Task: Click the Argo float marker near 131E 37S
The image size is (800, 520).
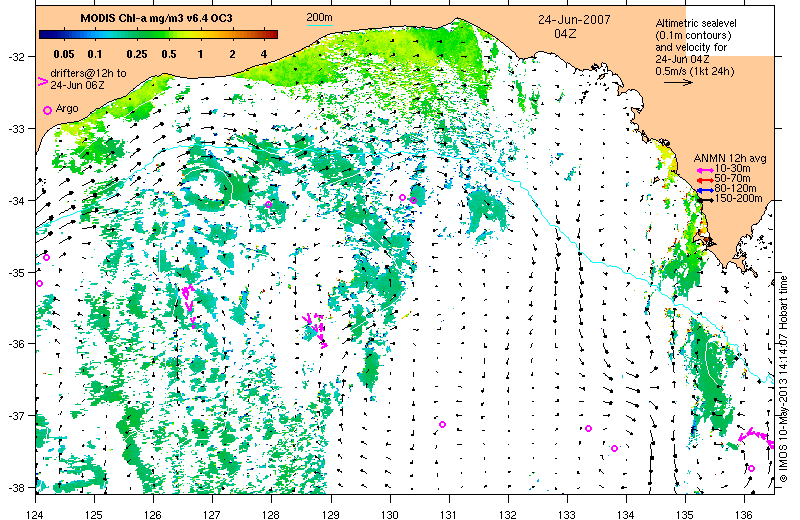Action: (x=442, y=425)
